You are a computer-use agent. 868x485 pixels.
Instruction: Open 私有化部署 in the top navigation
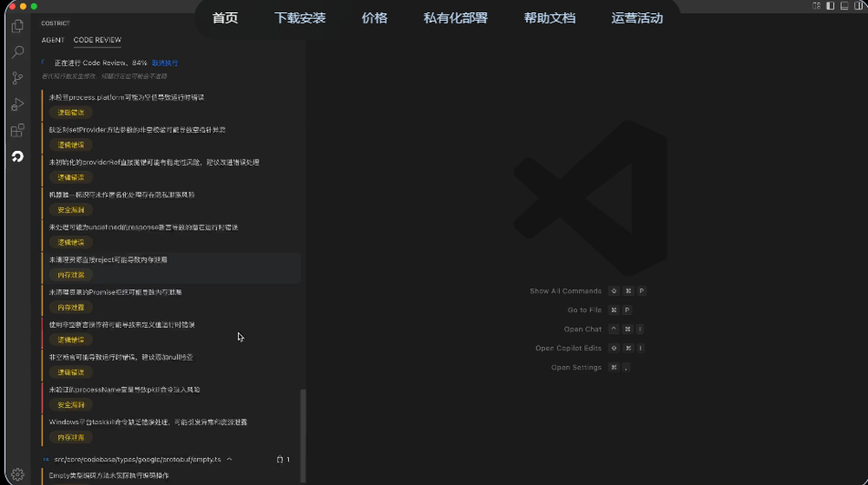(x=456, y=17)
